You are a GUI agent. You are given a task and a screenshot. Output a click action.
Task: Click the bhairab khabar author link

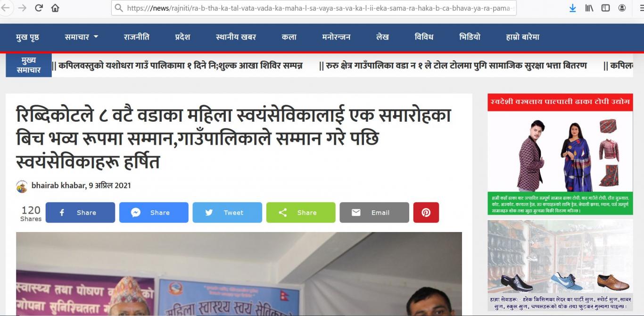(59, 185)
